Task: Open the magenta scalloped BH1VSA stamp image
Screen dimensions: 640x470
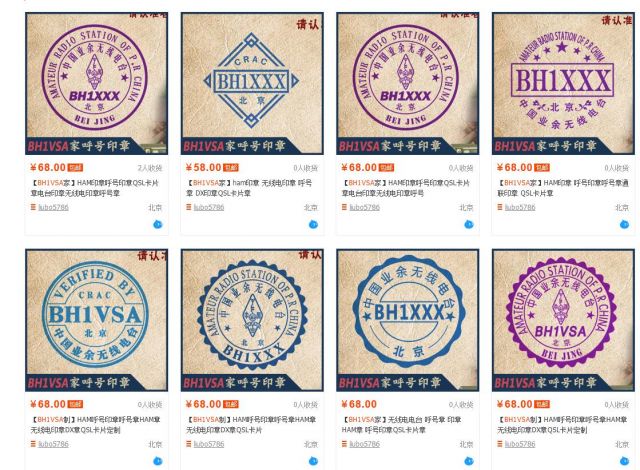Action: [563, 320]
